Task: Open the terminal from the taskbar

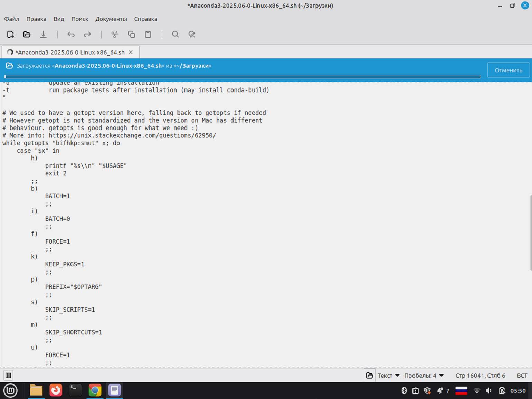Action: click(x=75, y=390)
